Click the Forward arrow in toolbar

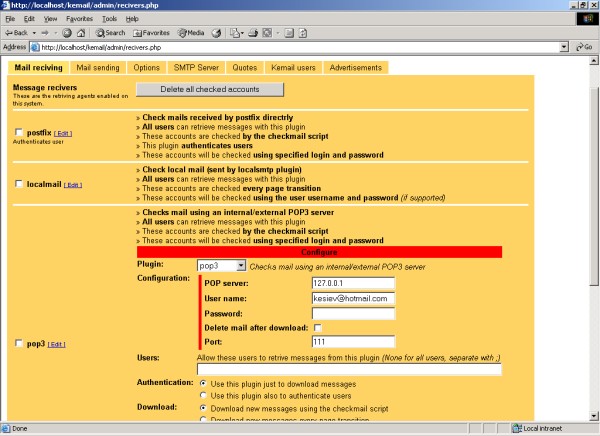[x=45, y=33]
